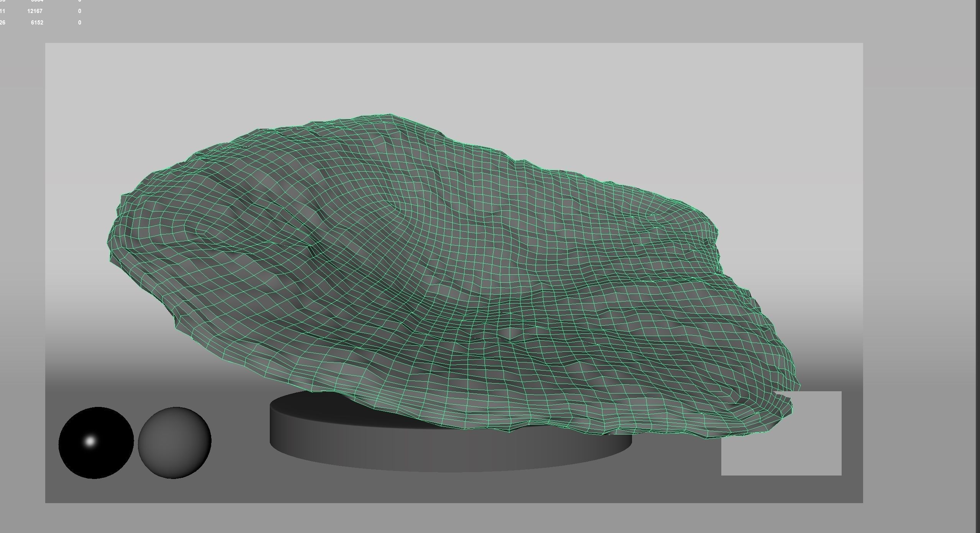Click the dark panel divider at right edge
This screenshot has width=980, height=533.
click(978, 268)
